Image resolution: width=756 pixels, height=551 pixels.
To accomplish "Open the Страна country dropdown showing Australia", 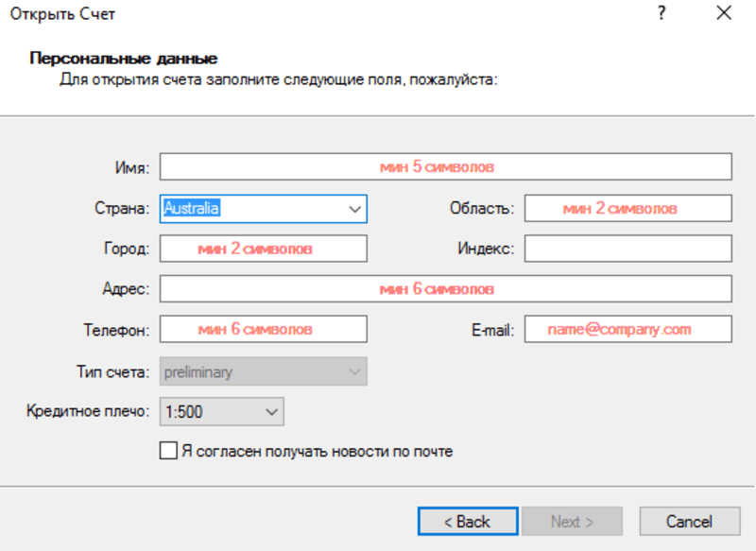I will click(x=264, y=209).
